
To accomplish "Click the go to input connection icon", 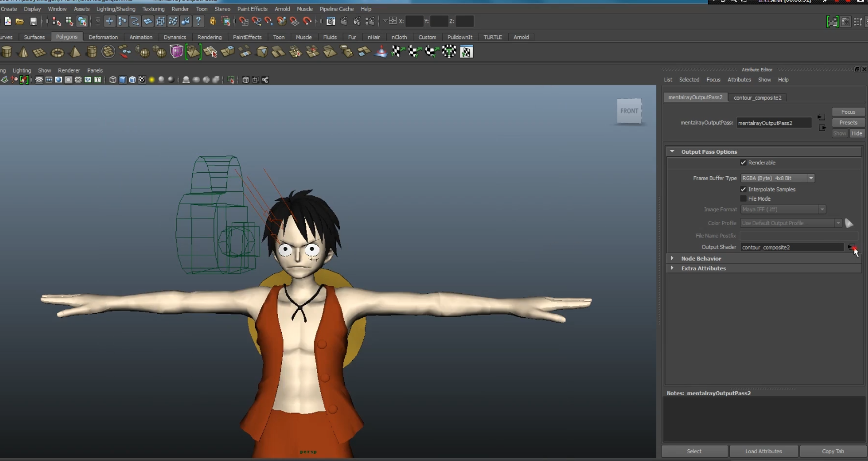I will (x=822, y=117).
